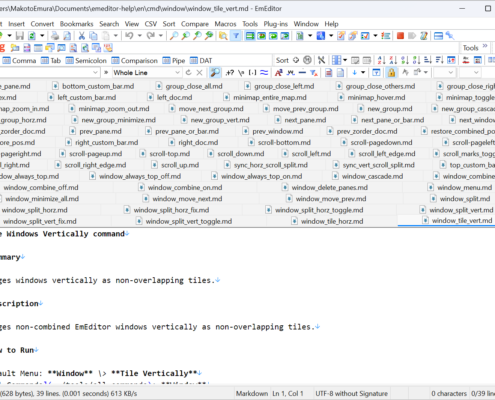Open the Compare menu

pyautogui.click(x=195, y=24)
